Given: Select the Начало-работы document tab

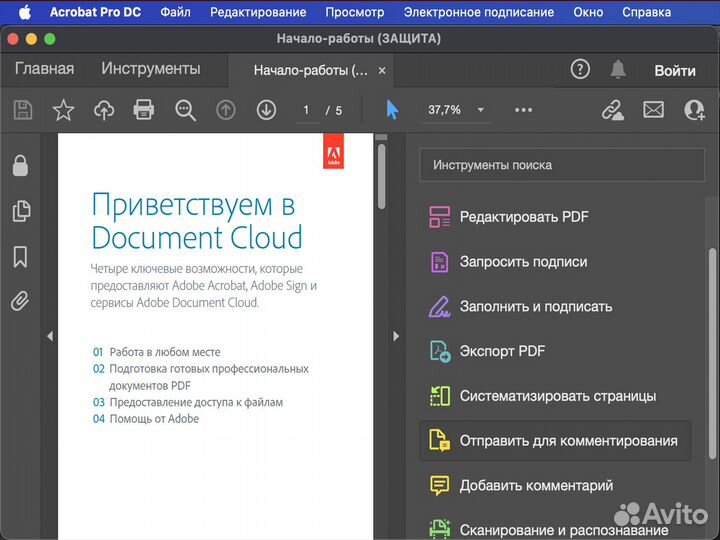Looking at the screenshot, I should (x=311, y=70).
